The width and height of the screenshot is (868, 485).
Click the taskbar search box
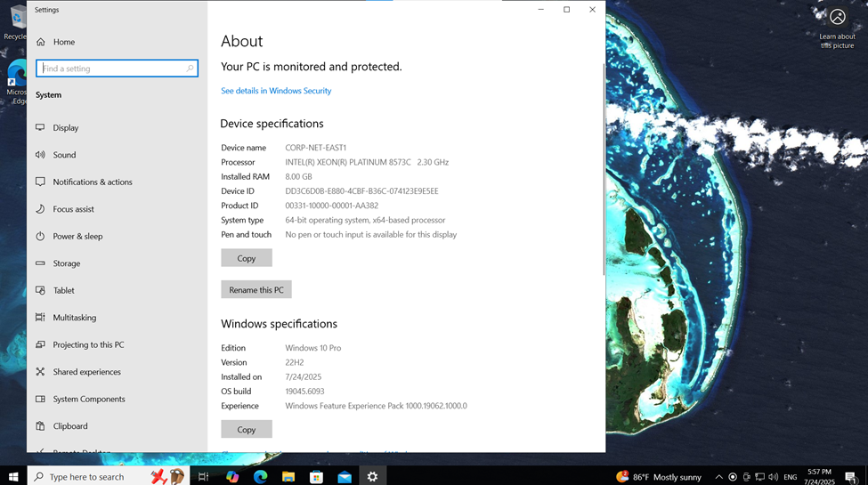coord(108,476)
